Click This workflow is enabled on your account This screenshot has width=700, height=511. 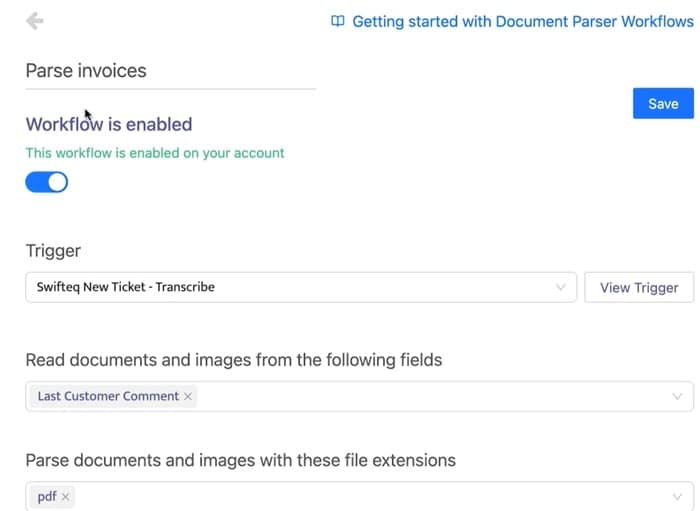coord(155,153)
